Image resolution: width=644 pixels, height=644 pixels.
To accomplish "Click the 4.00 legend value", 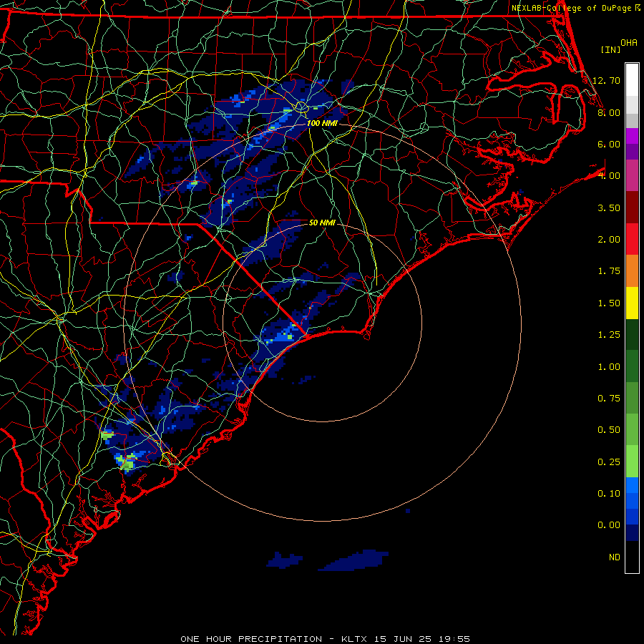I will (x=609, y=176).
